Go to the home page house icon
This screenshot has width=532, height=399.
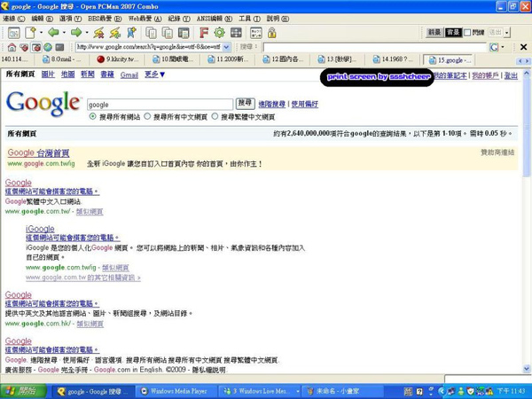(12, 47)
